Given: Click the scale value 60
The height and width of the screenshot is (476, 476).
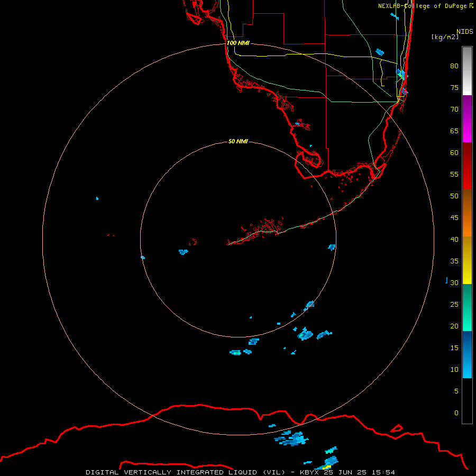Looking at the screenshot, I should (x=454, y=153).
